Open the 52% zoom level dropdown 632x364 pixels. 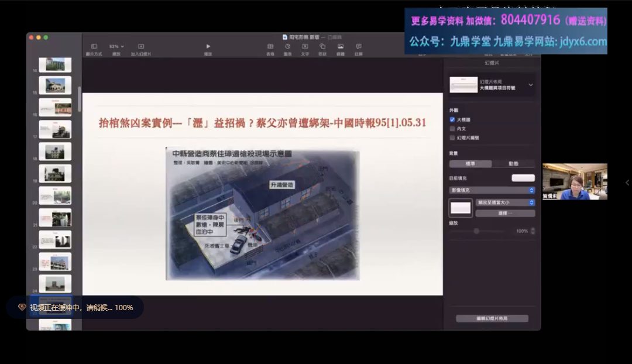coord(116,46)
